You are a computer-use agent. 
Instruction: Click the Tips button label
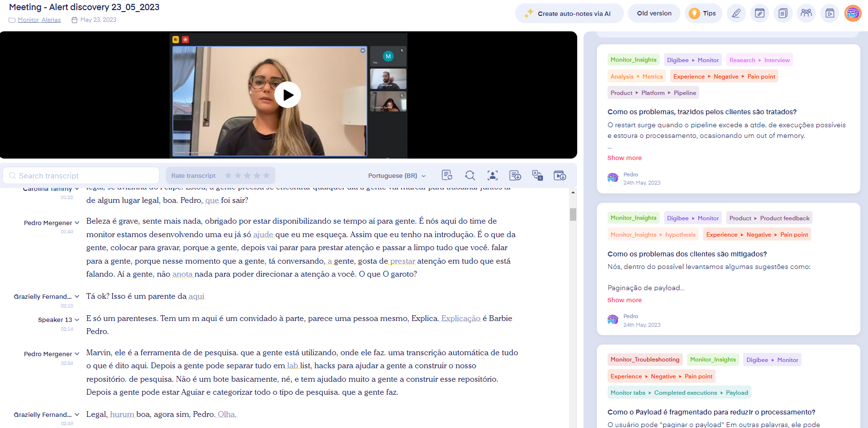pyautogui.click(x=709, y=13)
